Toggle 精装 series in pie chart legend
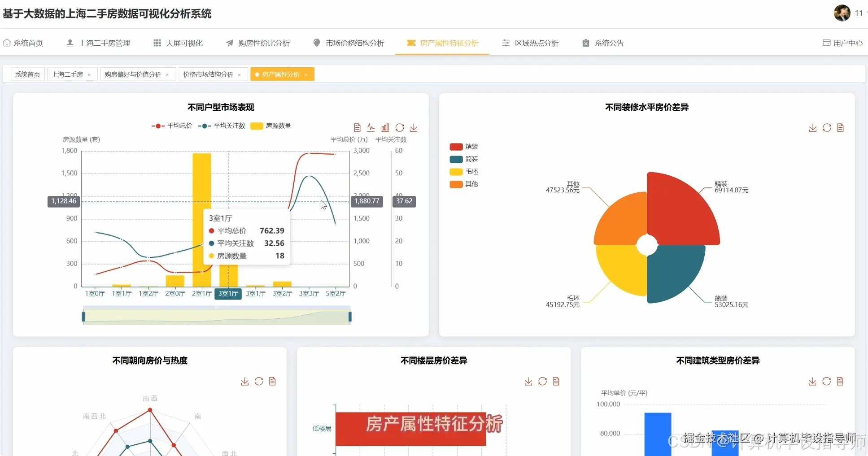 point(465,146)
